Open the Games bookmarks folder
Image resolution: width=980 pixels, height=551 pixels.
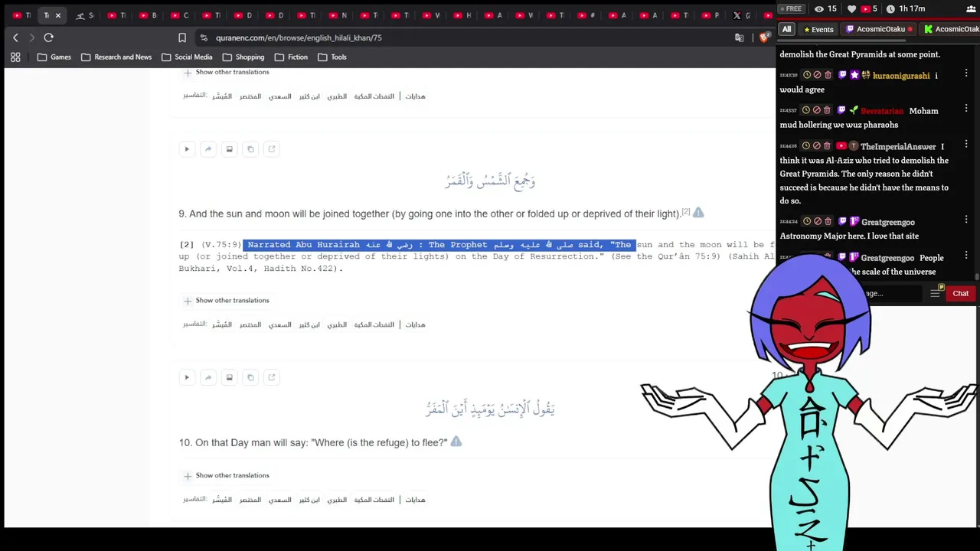54,57
